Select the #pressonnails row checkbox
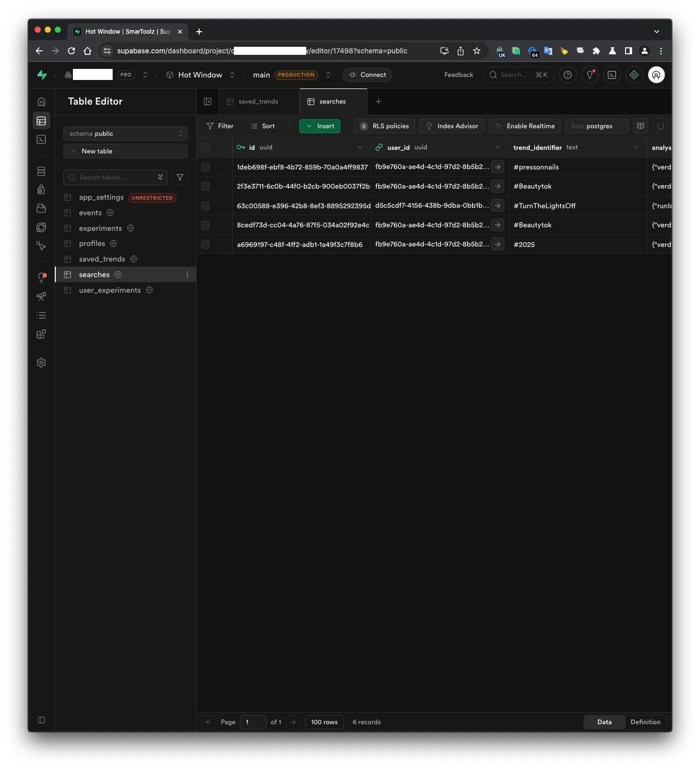This screenshot has height=769, width=700. pyautogui.click(x=205, y=167)
